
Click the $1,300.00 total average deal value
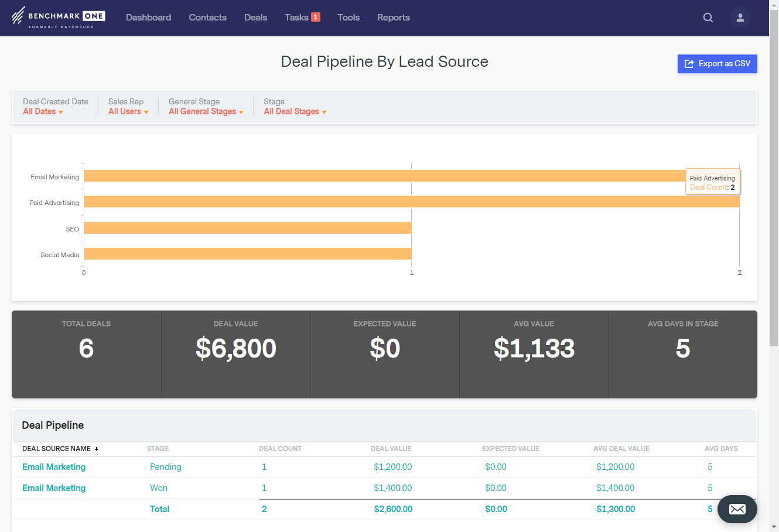point(616,509)
